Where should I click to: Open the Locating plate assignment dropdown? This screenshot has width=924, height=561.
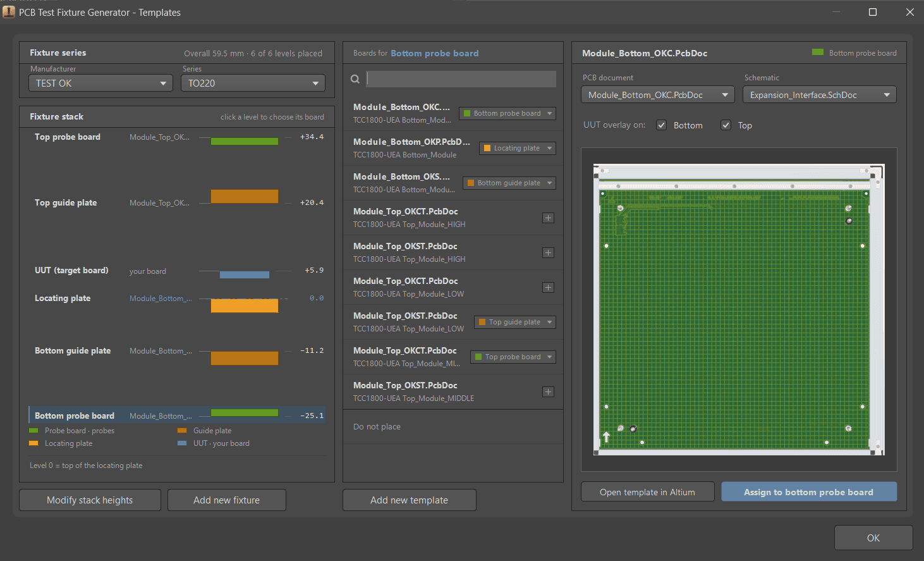point(518,148)
